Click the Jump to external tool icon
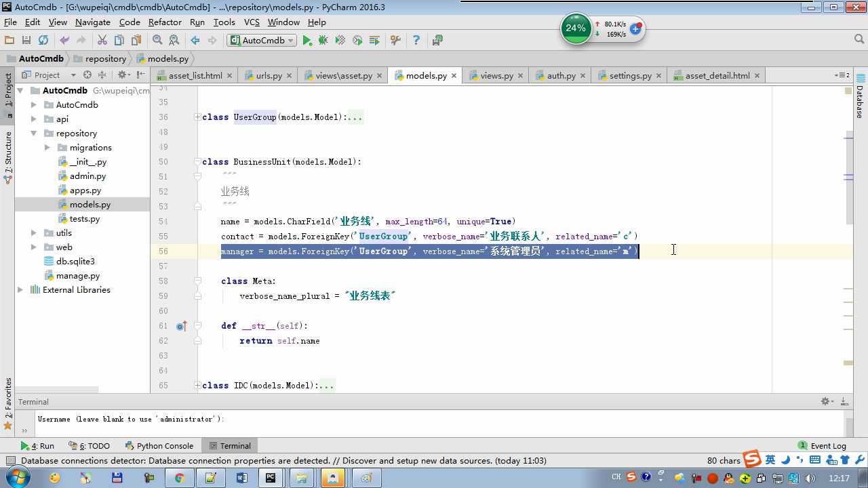 point(437,41)
